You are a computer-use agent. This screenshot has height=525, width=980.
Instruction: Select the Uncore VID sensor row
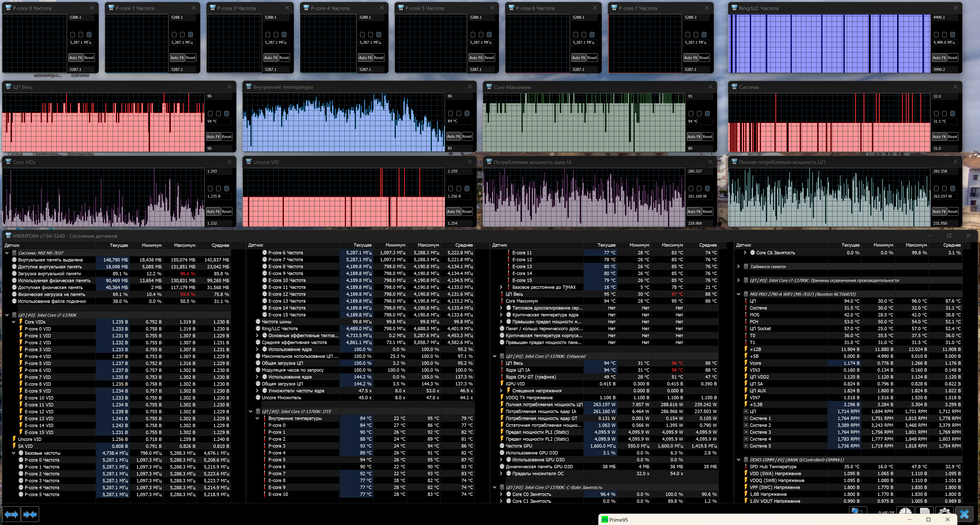30,439
